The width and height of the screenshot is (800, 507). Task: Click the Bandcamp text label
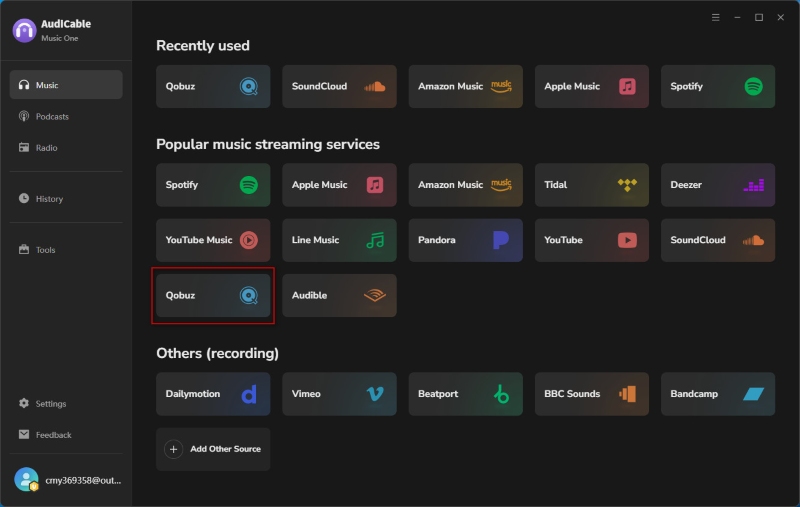coord(693,394)
